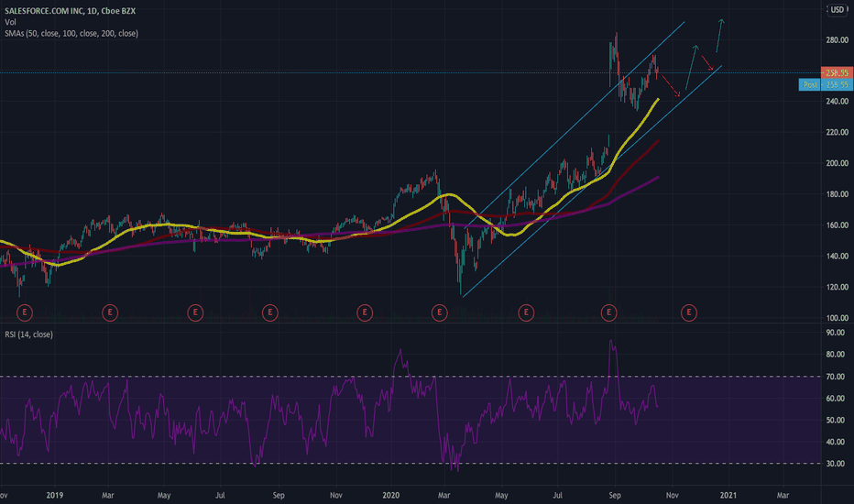The height and width of the screenshot is (504, 854).
Task: Select the upcoming December 2020 earnings marker
Action: click(689, 312)
